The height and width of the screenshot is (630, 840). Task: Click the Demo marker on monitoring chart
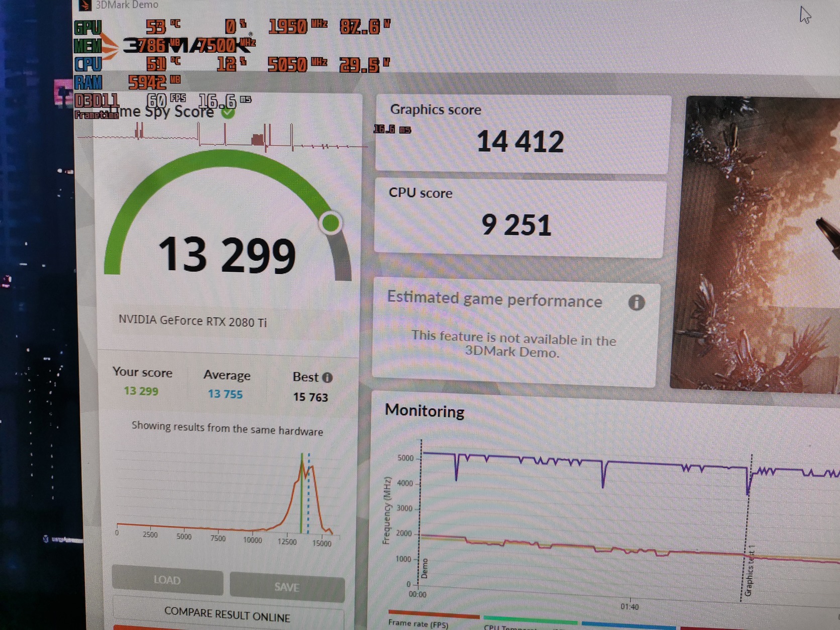[424, 568]
